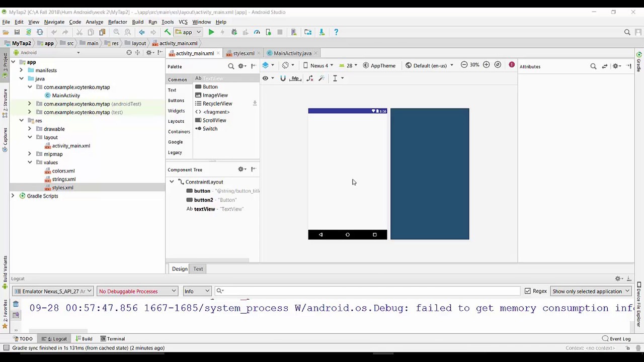Click the scroll from source target icon
Viewport: 644px width, 362px height.
pos(129,52)
